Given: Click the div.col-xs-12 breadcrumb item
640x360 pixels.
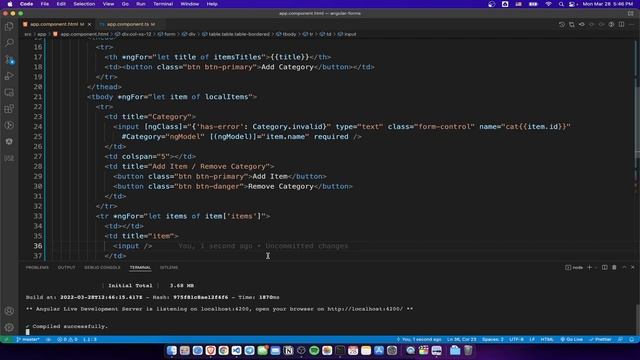Looking at the screenshot, I should [x=136, y=34].
